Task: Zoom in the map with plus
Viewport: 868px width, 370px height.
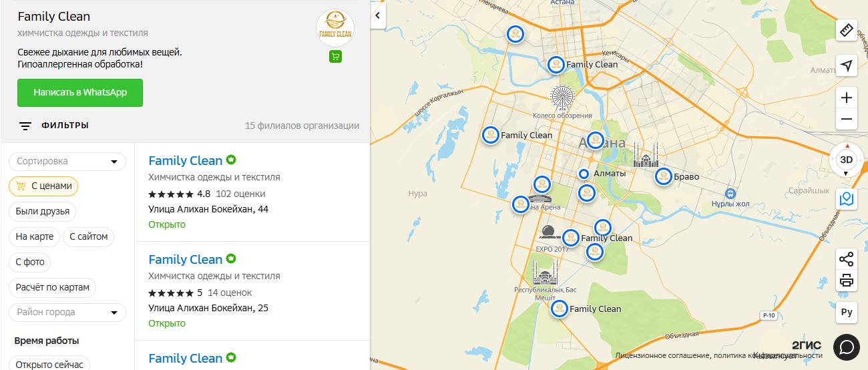Action: [847, 98]
